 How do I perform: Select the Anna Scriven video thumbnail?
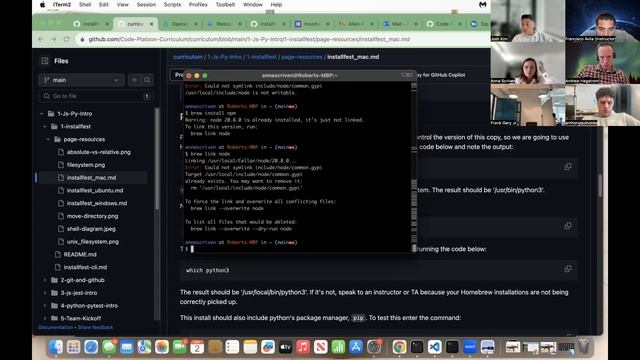527,63
